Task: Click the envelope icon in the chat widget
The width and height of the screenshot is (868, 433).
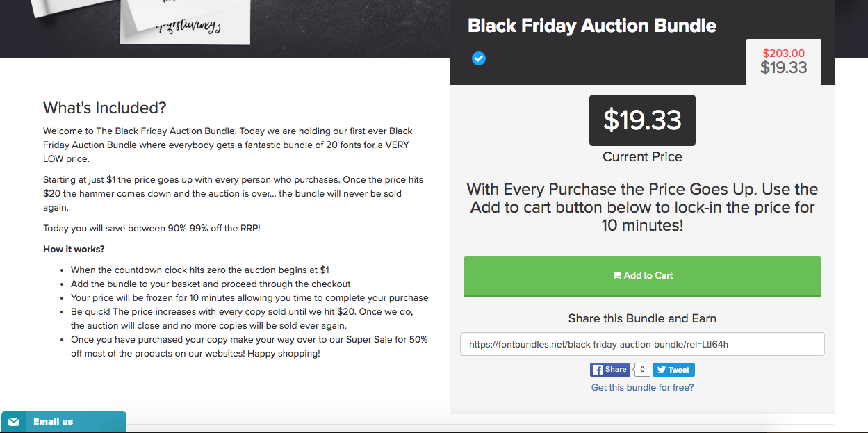Action: 14,422
